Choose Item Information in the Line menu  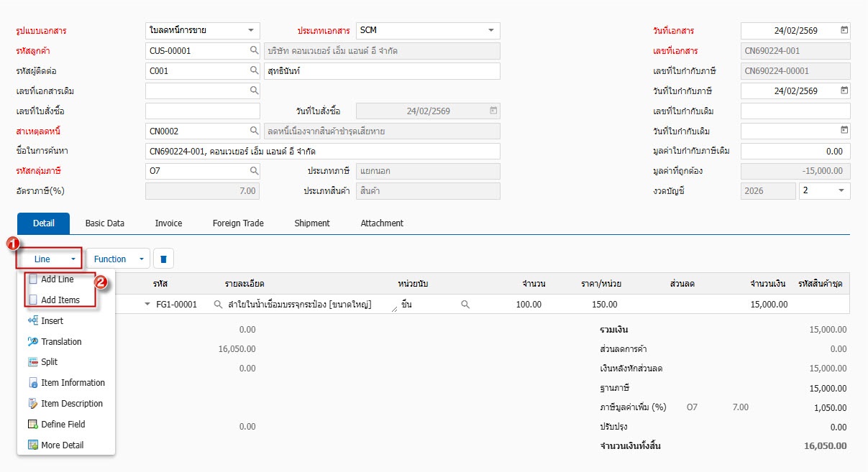tap(73, 383)
